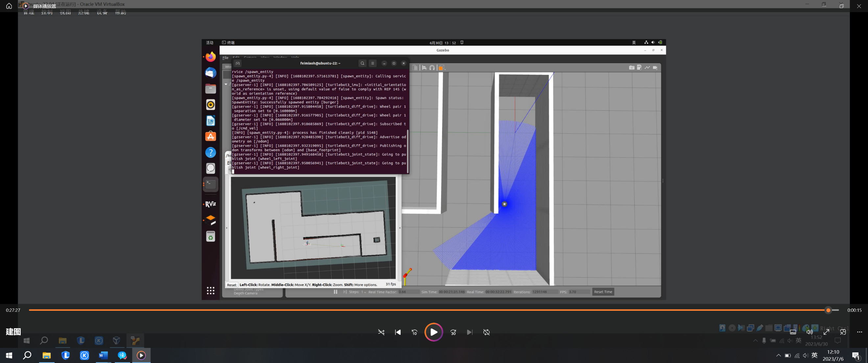
Task: Open Gazebo data logger icon
Action: tap(639, 68)
